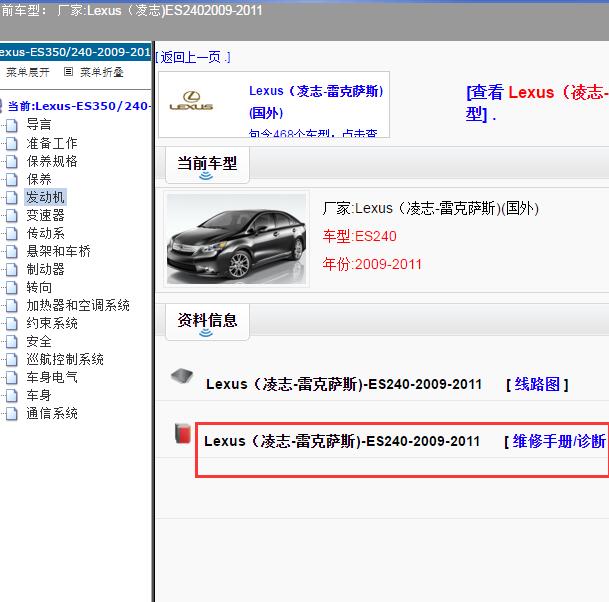609x602 pixels.
Task: Open the Lexus（凌志-雷克萨斯）(国外) link
Action: click(316, 102)
